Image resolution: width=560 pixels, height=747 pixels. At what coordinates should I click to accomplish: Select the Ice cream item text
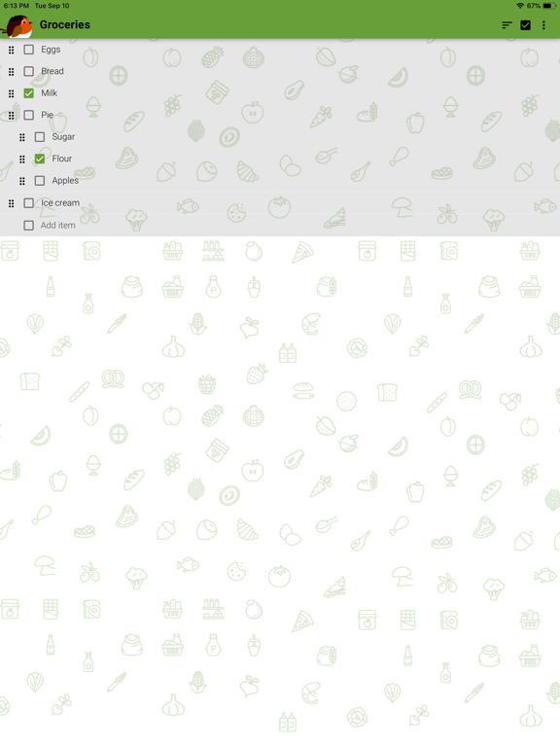tap(60, 203)
